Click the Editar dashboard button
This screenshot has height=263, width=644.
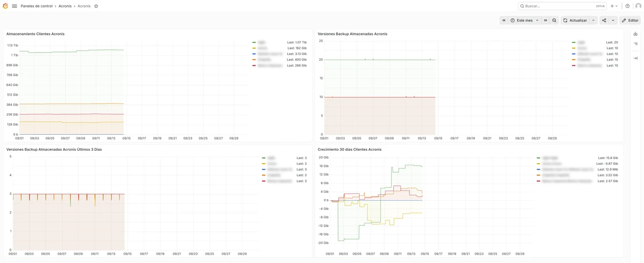(x=630, y=20)
